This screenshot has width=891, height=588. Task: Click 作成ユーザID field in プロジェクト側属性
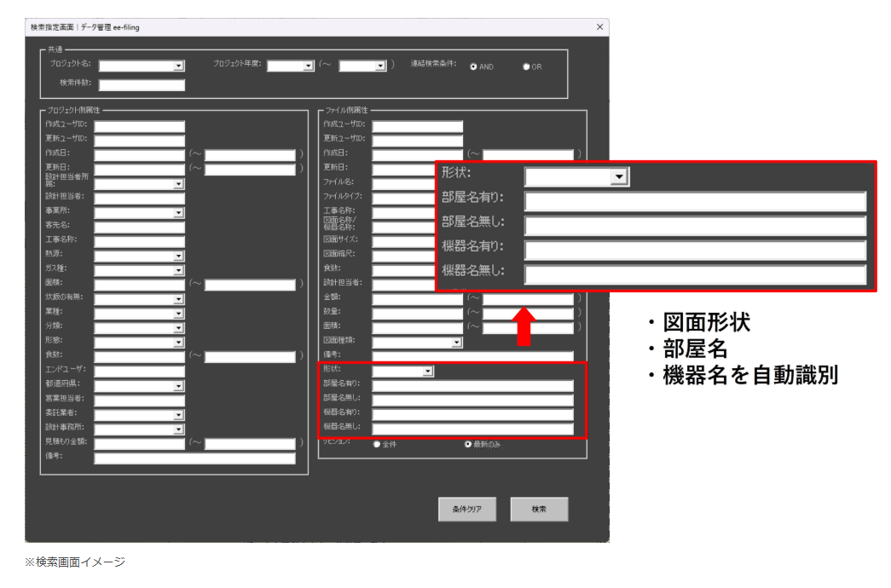(139, 126)
